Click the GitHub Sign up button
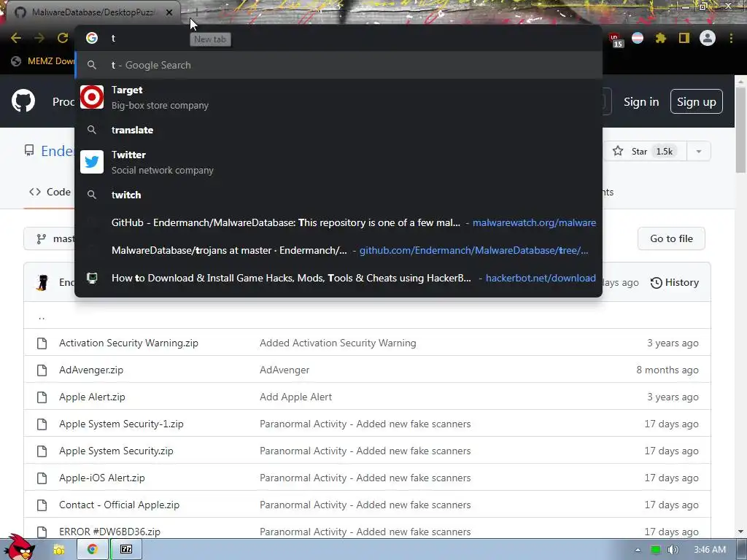747x560 pixels. pyautogui.click(x=697, y=101)
